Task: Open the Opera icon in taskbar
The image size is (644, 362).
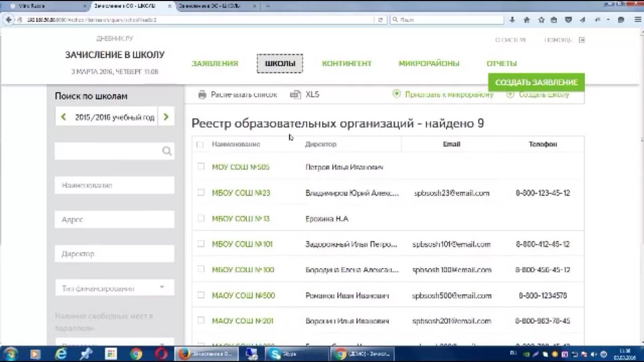Action: 161,354
